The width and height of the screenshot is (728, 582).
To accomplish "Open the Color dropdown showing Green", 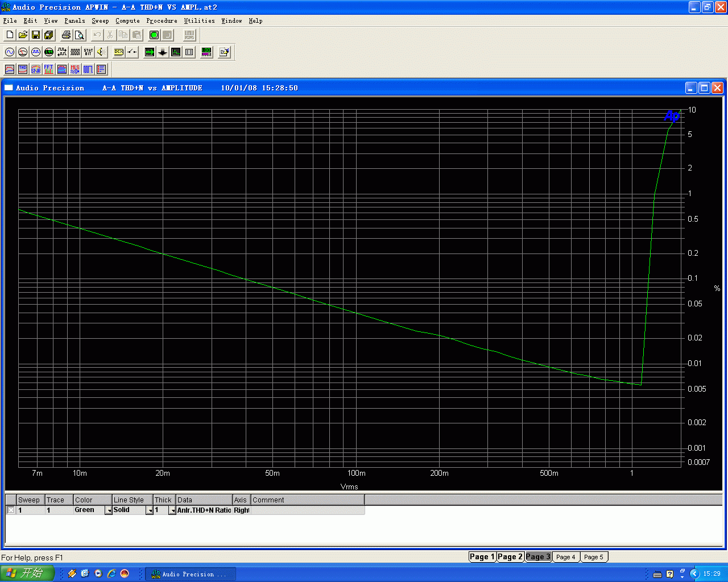I will click(109, 510).
